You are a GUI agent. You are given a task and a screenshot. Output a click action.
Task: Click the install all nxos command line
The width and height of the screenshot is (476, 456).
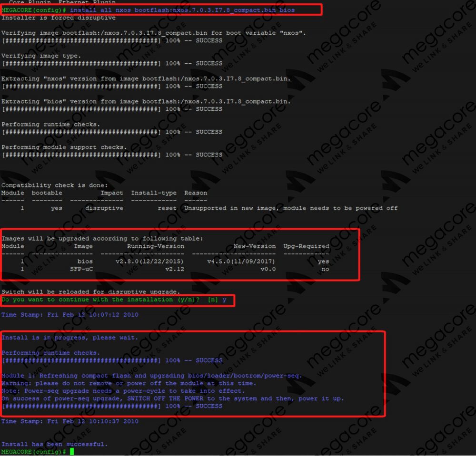point(182,10)
